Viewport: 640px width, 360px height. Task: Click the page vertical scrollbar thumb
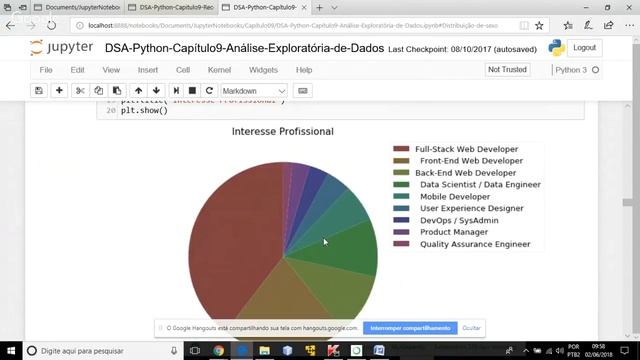click(628, 202)
